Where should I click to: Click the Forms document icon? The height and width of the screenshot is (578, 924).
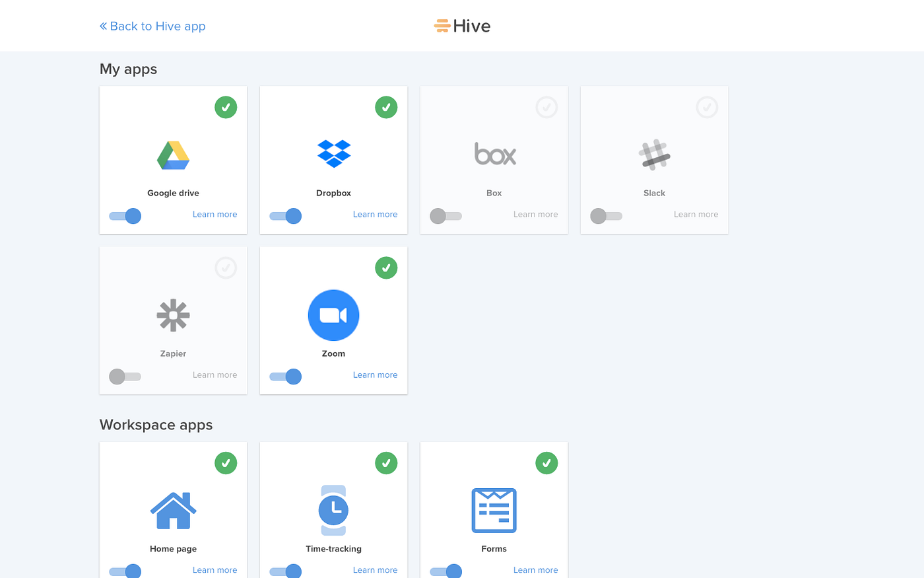[494, 511]
